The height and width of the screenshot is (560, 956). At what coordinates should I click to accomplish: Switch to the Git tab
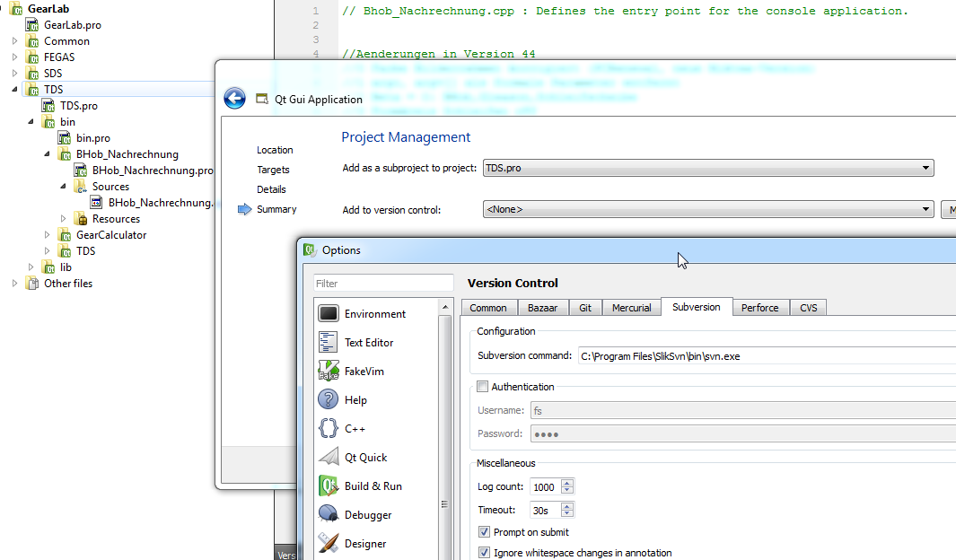coord(584,308)
